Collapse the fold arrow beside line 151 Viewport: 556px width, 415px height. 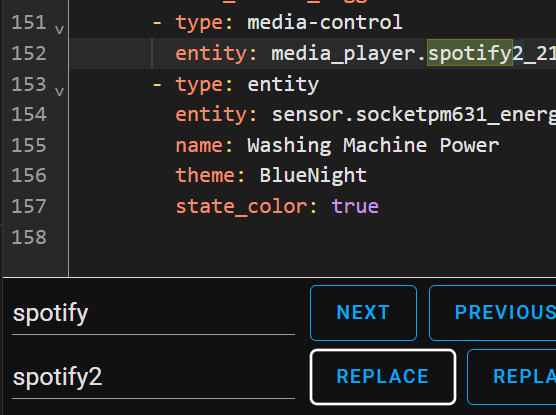(x=60, y=30)
